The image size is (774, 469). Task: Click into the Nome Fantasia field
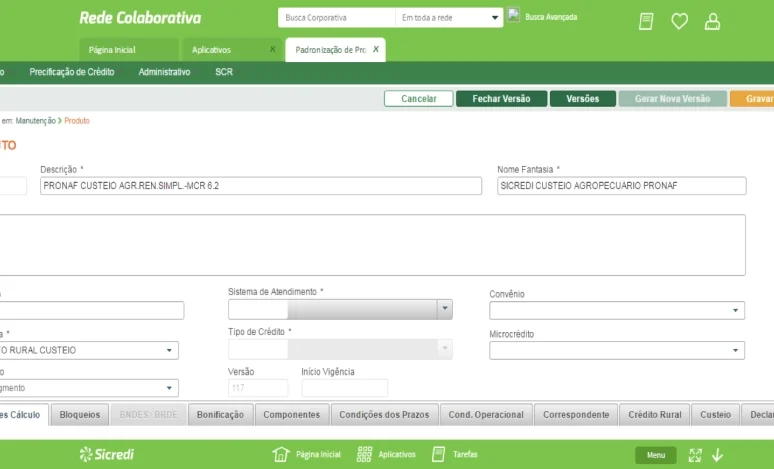[621, 186]
